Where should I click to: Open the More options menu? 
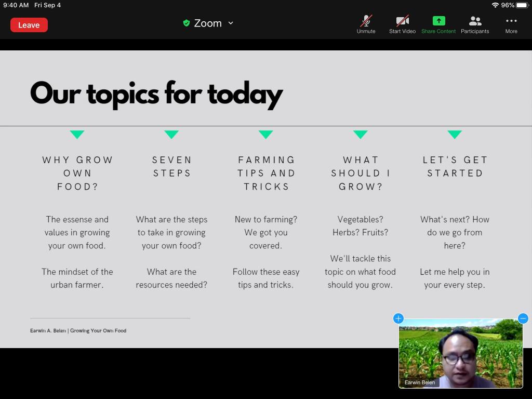click(x=511, y=24)
